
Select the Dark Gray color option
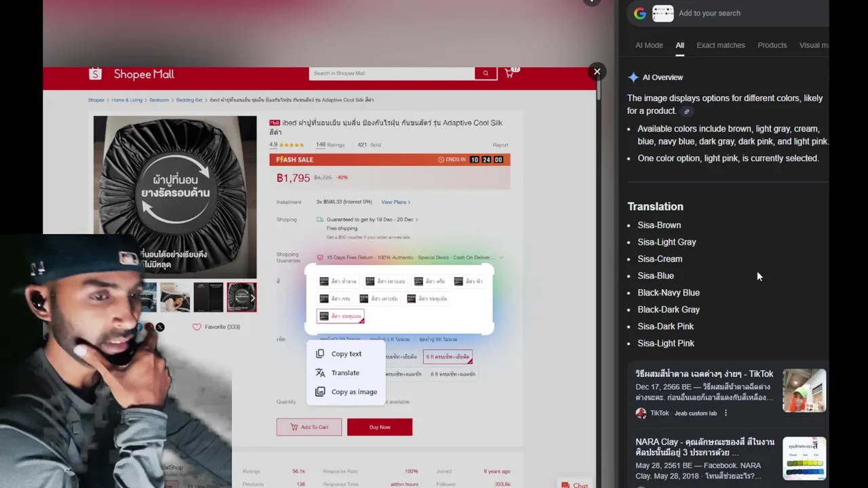point(379,298)
